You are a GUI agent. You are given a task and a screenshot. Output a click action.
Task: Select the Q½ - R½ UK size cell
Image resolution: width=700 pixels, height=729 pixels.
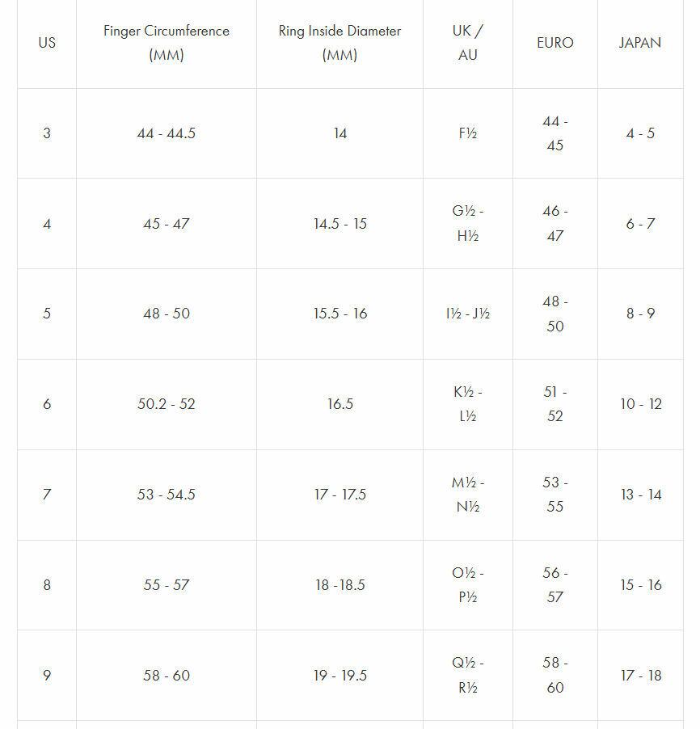467,675
